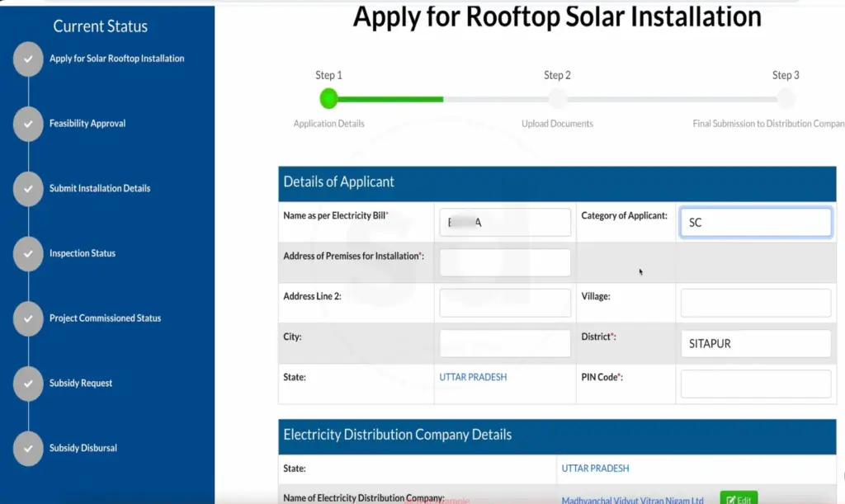The image size is (845, 504).
Task: Open Subsidy Disbursal status item
Action: coord(83,447)
